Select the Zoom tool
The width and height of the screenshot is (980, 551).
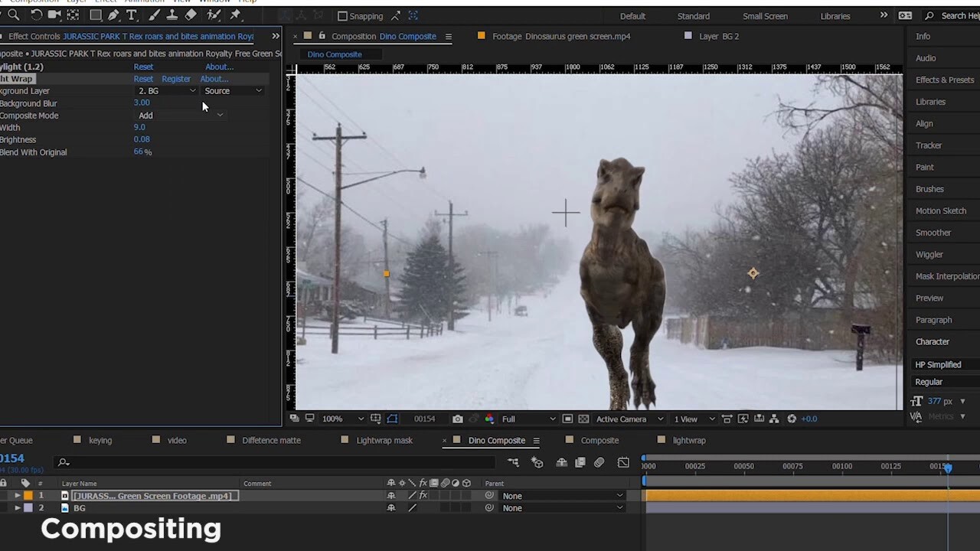point(13,15)
